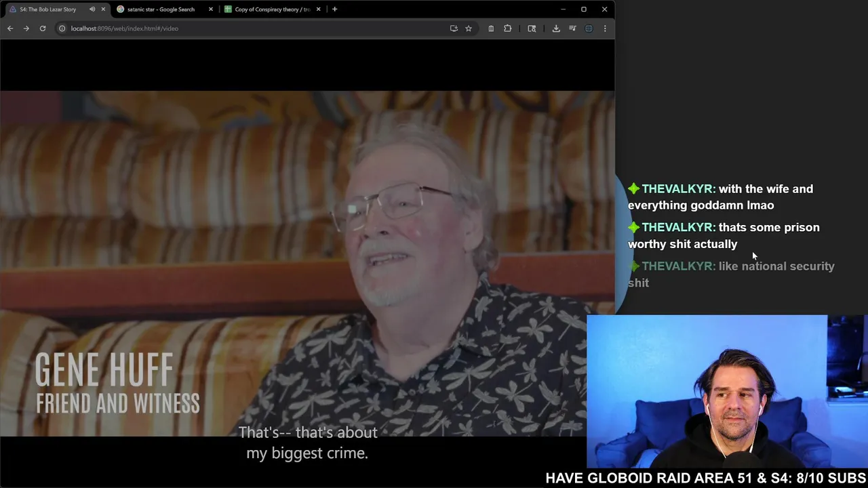Open a new browser tab
This screenshot has width=868, height=488.
334,9
